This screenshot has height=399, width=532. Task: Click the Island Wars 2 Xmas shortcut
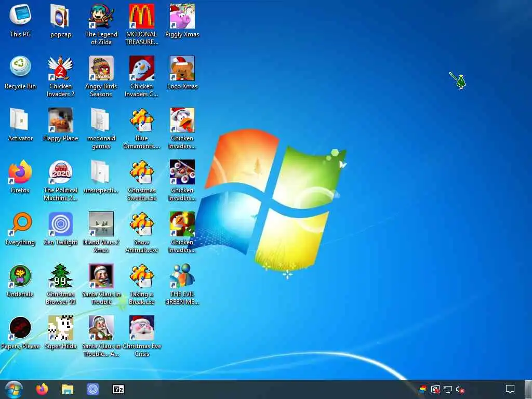(x=101, y=232)
